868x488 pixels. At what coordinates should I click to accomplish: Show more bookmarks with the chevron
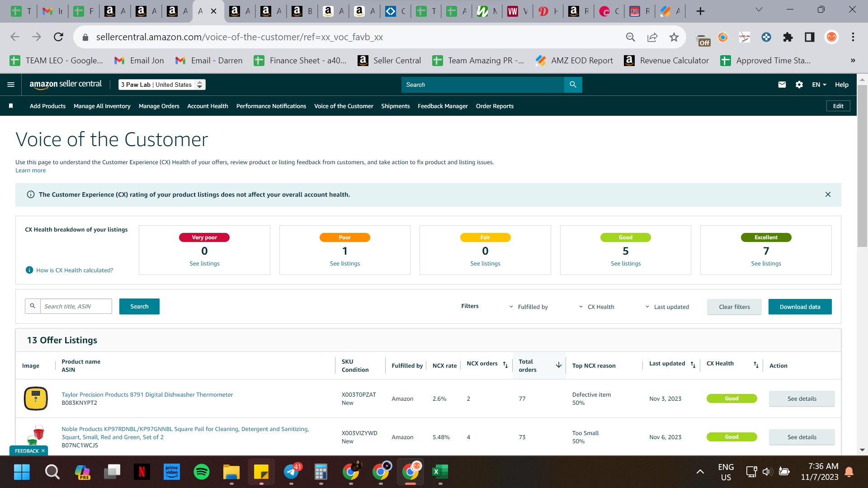853,60
